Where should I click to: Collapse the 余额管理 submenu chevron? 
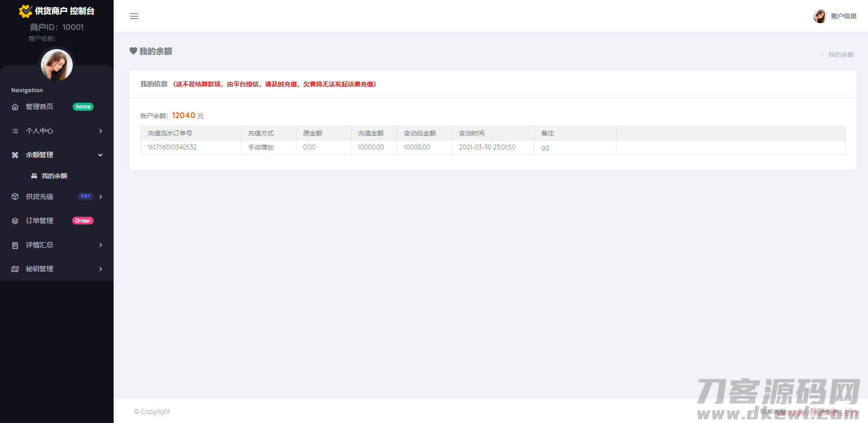tap(100, 155)
